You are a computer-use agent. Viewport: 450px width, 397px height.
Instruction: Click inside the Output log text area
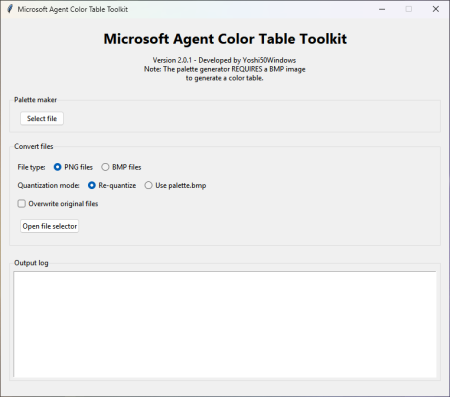(x=225, y=324)
